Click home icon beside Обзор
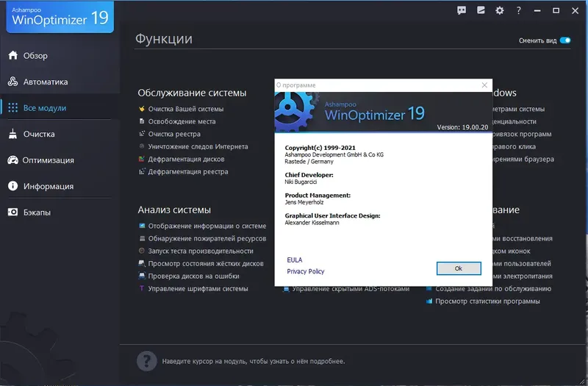Screen dimensions: 588x386 point(12,55)
